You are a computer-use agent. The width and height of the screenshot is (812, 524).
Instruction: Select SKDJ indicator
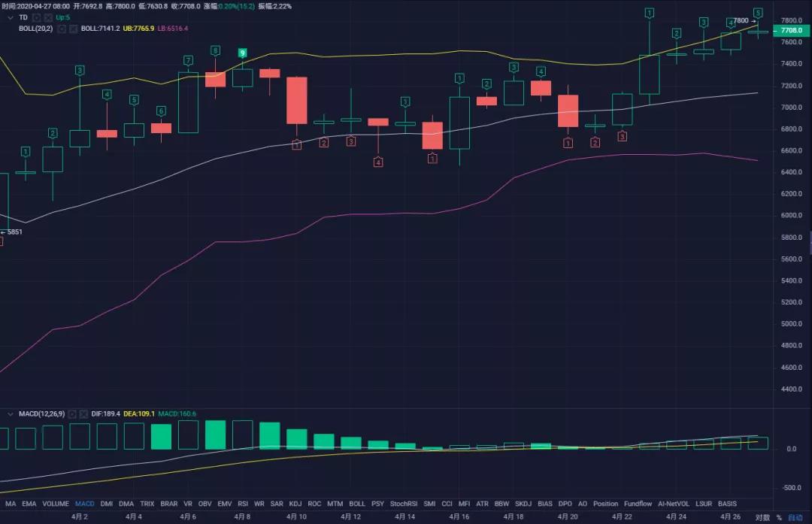523,503
